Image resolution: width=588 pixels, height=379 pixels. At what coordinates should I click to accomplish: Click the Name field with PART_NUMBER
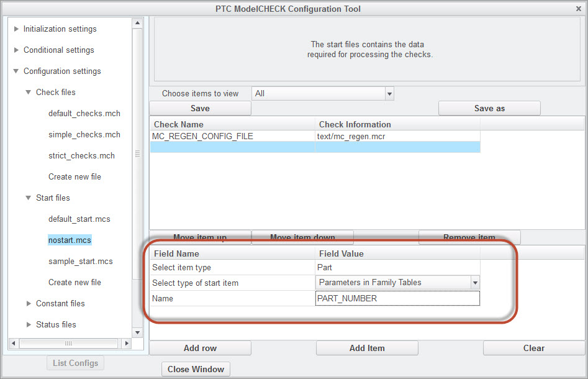point(397,298)
